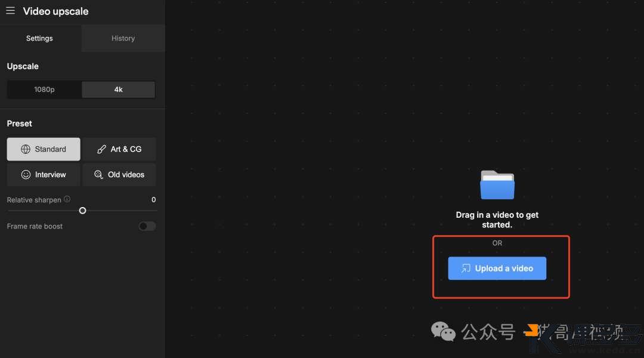Click the Relative sharpen value field showing 0
This screenshot has height=358, width=644.
pos(153,200)
